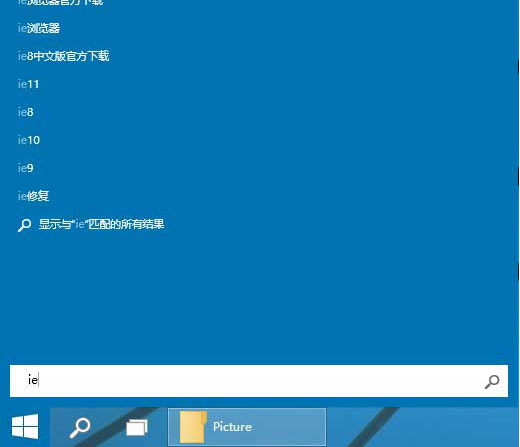Select the suggestion "ie浏览器"
This screenshot has height=447, width=520.
[x=39, y=28]
